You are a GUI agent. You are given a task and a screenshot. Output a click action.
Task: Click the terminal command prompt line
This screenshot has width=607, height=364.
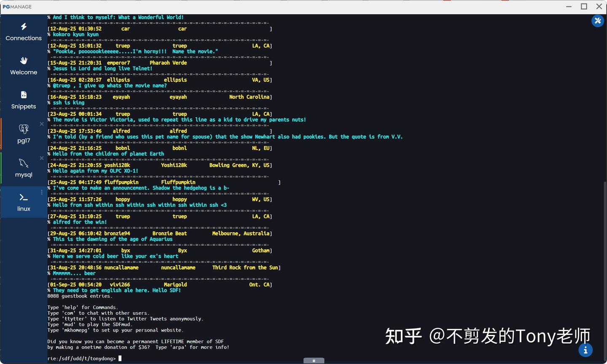pyautogui.click(x=82, y=358)
